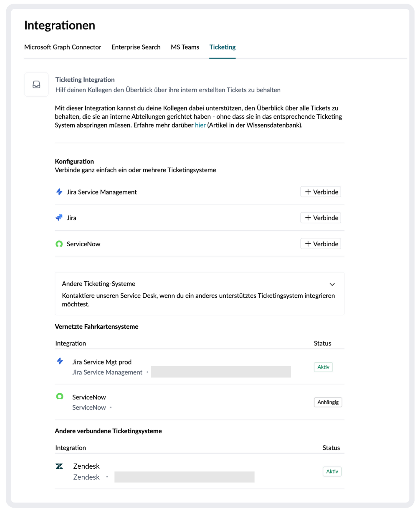
Task: Select the Ticketing tab
Action: tap(222, 47)
